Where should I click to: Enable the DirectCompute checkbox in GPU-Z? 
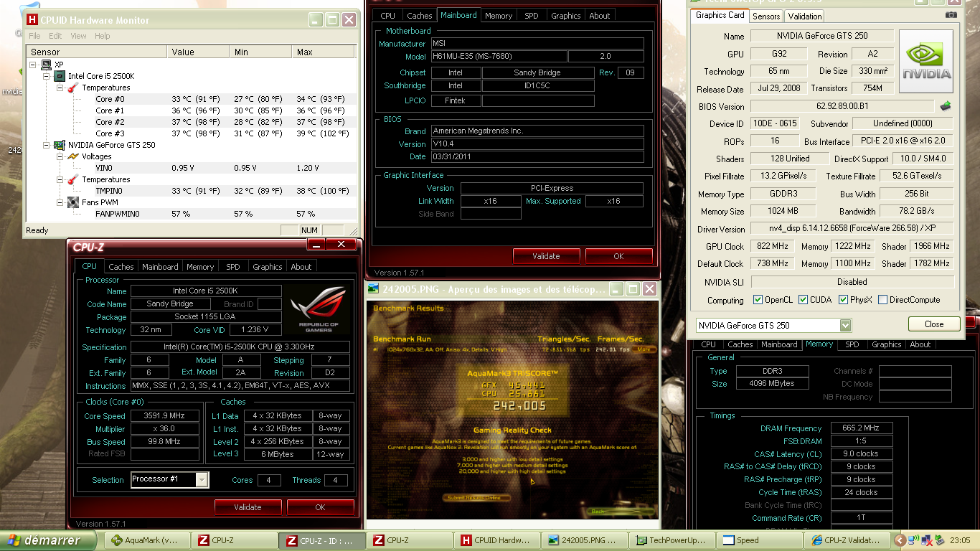[882, 300]
